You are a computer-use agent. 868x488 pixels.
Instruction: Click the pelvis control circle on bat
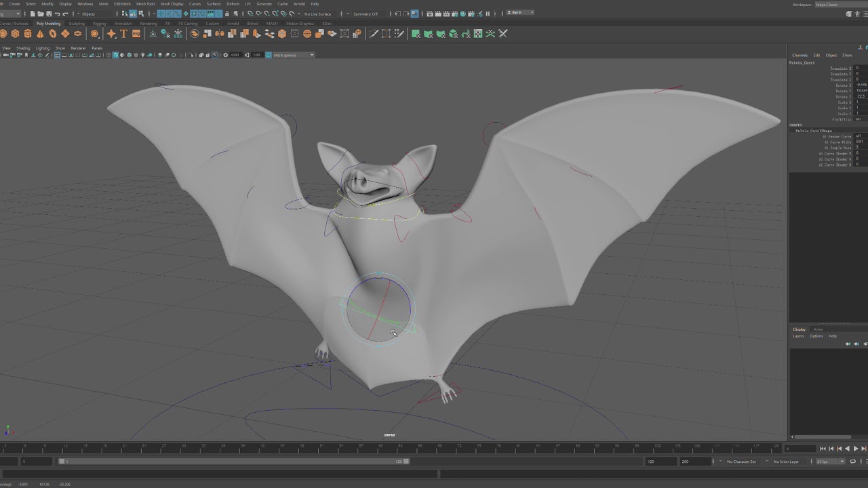(x=378, y=309)
